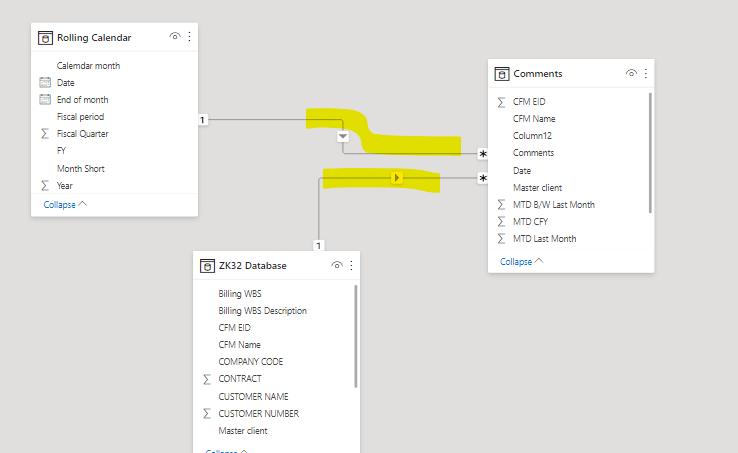This screenshot has width=738, height=453.
Task: Click the '1' cardinality marker at ZK32 Database
Action: point(319,245)
